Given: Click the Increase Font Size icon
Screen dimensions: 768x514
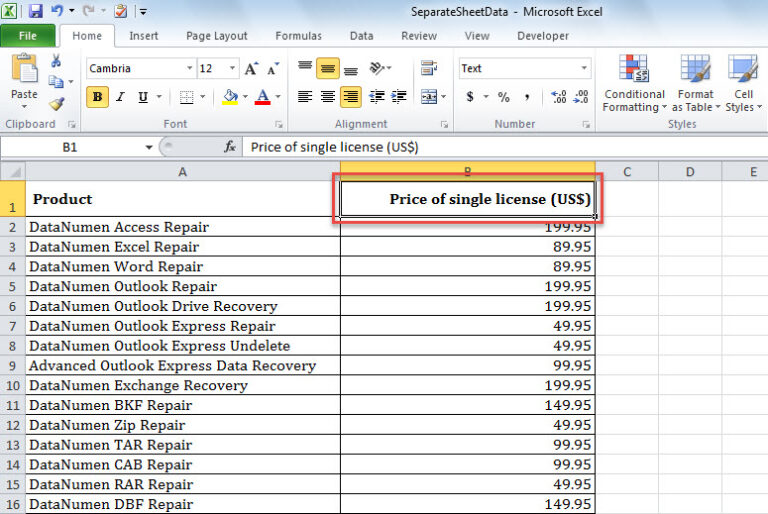Looking at the screenshot, I should click(x=251, y=69).
